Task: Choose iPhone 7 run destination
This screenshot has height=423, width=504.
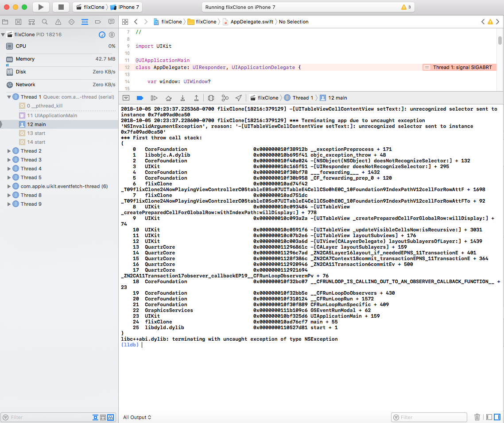Action: 125,7
